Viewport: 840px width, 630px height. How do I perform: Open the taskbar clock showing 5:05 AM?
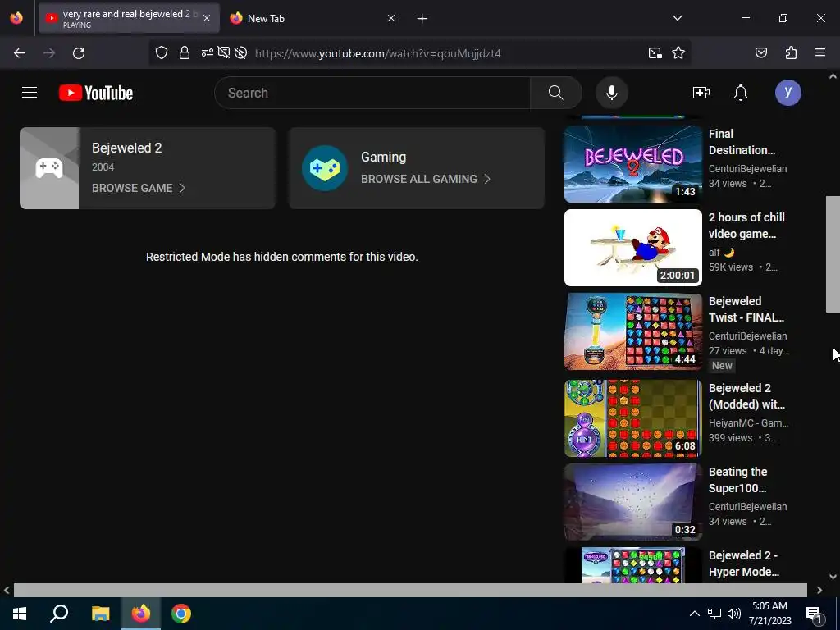tap(769, 614)
